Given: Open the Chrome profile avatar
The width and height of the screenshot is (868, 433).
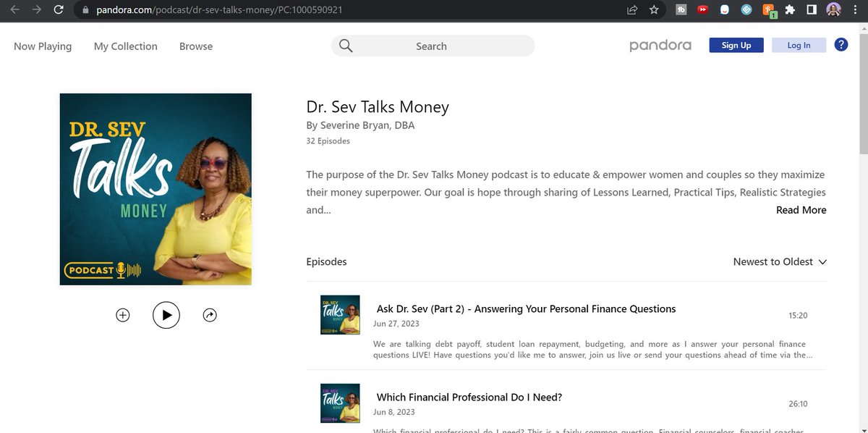Looking at the screenshot, I should [833, 10].
